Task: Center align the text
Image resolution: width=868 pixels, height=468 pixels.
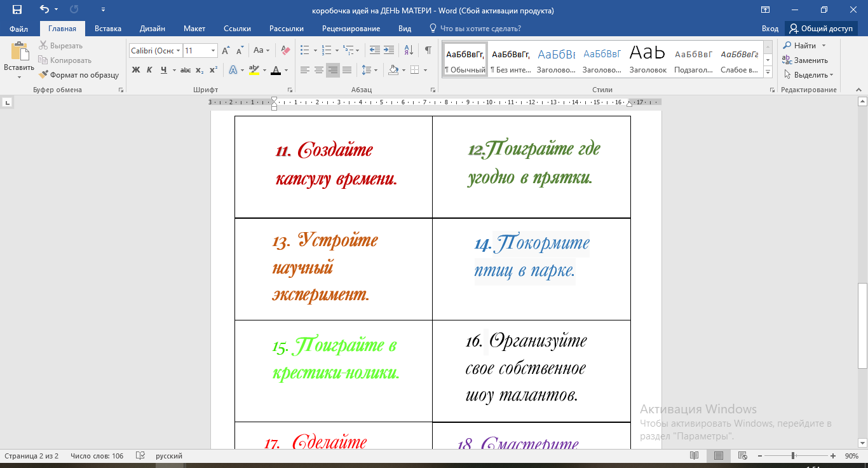Action: 319,70
